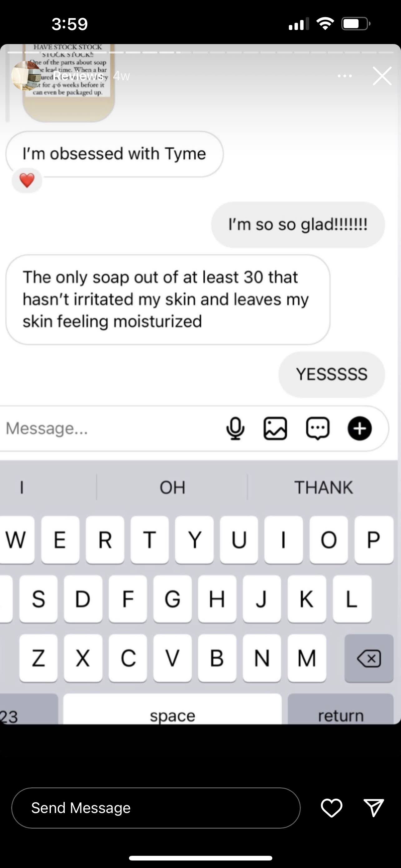The width and height of the screenshot is (401, 868).
Task: Select the THANK keyboard suggestion
Action: (x=324, y=487)
